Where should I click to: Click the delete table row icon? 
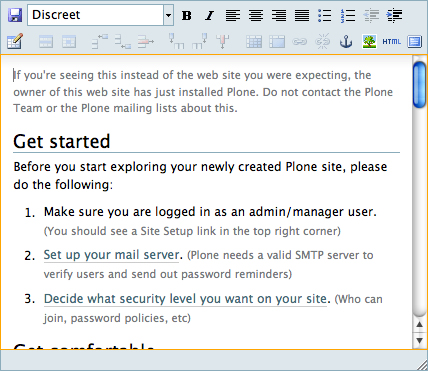tap(146, 42)
